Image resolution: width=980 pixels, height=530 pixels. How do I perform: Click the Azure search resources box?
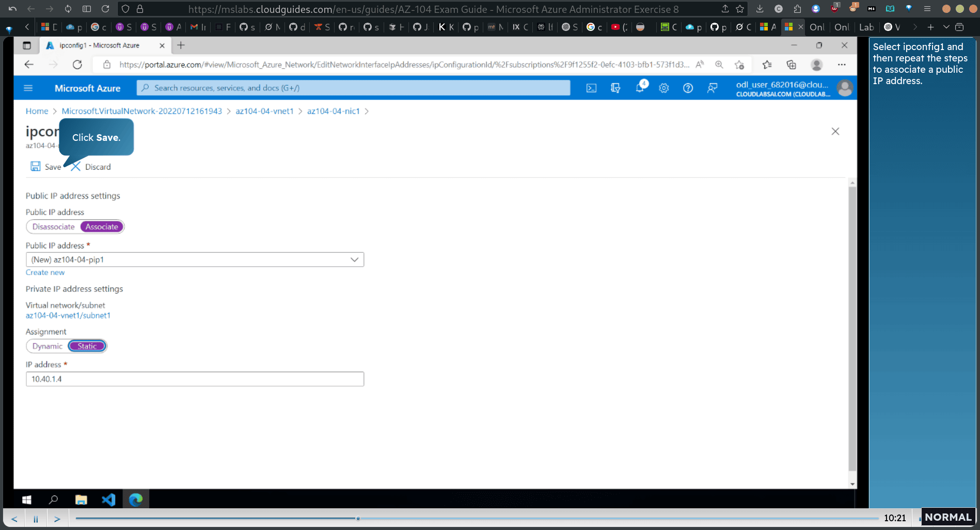[353, 88]
